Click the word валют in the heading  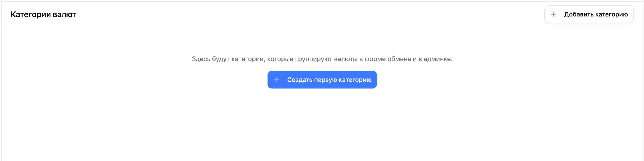click(x=64, y=14)
